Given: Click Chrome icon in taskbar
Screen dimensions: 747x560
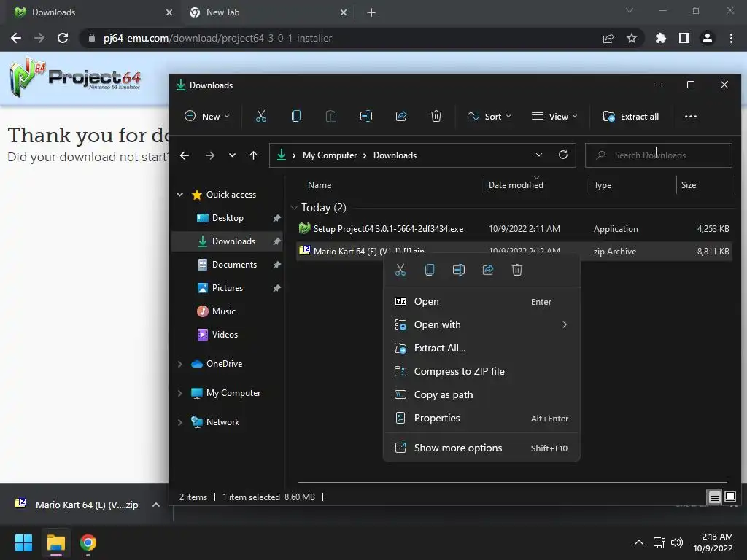Looking at the screenshot, I should (x=88, y=542).
